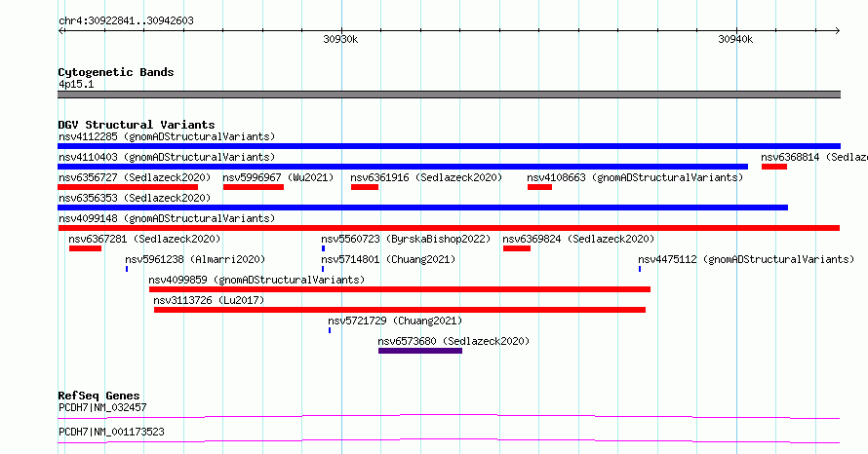Click the blue mark under nsv4475112
The width and height of the screenshot is (868, 454).
click(x=640, y=269)
